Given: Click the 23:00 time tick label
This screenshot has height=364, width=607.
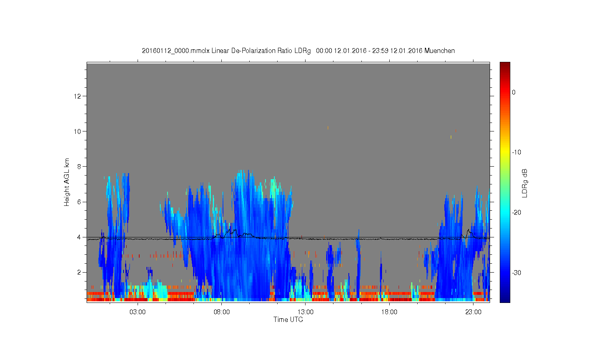Looking at the screenshot, I should [x=473, y=312].
